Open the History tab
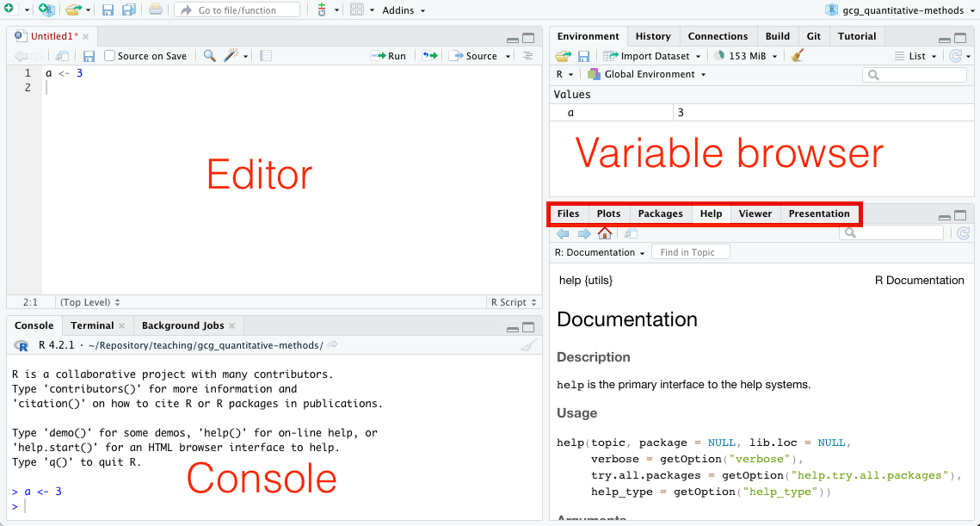980x526 pixels. click(x=653, y=36)
